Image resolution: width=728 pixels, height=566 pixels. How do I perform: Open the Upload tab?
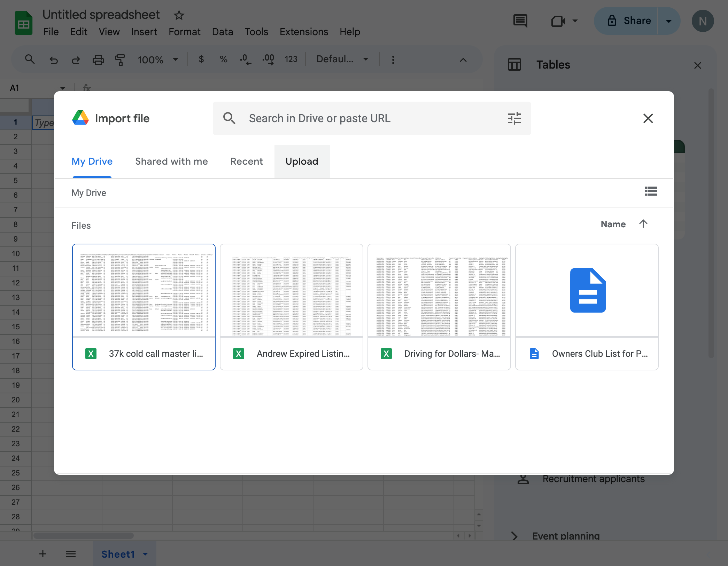click(x=302, y=162)
